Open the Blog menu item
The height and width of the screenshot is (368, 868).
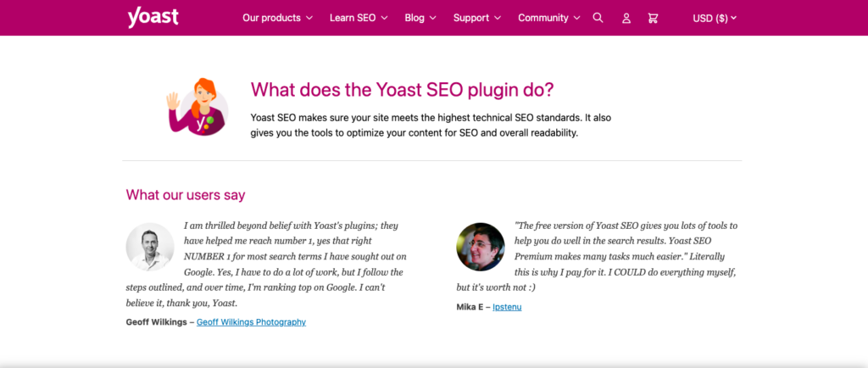point(420,18)
